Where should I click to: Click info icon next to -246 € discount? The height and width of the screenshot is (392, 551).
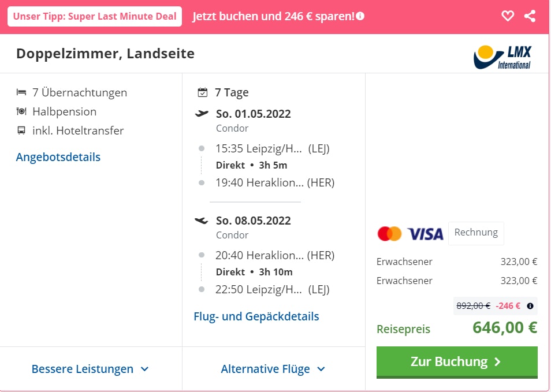530,306
